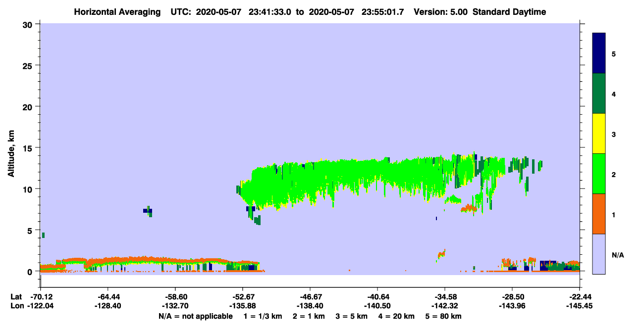The image size is (644, 330).
Task: Click the 10 tick label on altitude axis
Action: 29,189
